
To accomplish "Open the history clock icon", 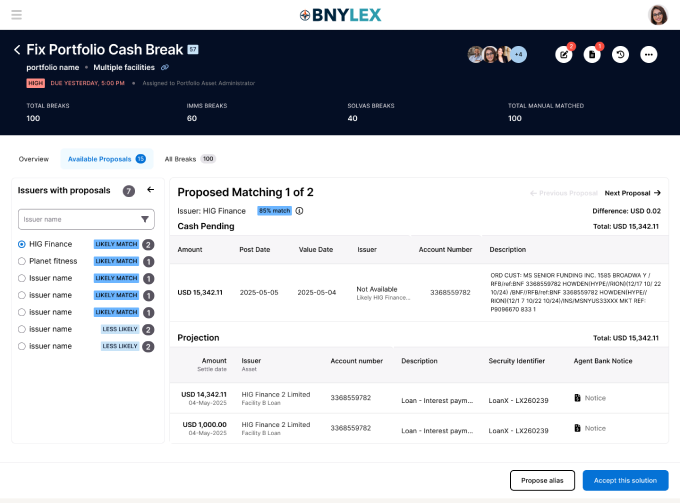I will pos(620,55).
